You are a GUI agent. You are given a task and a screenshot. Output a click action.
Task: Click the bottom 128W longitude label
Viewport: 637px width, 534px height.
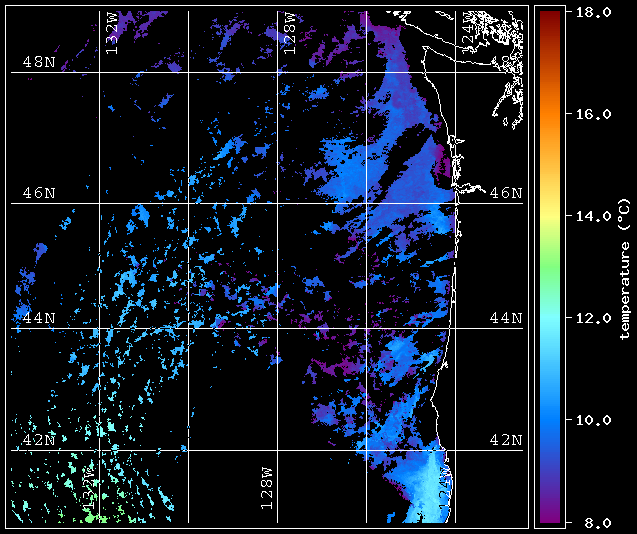[x=266, y=488]
